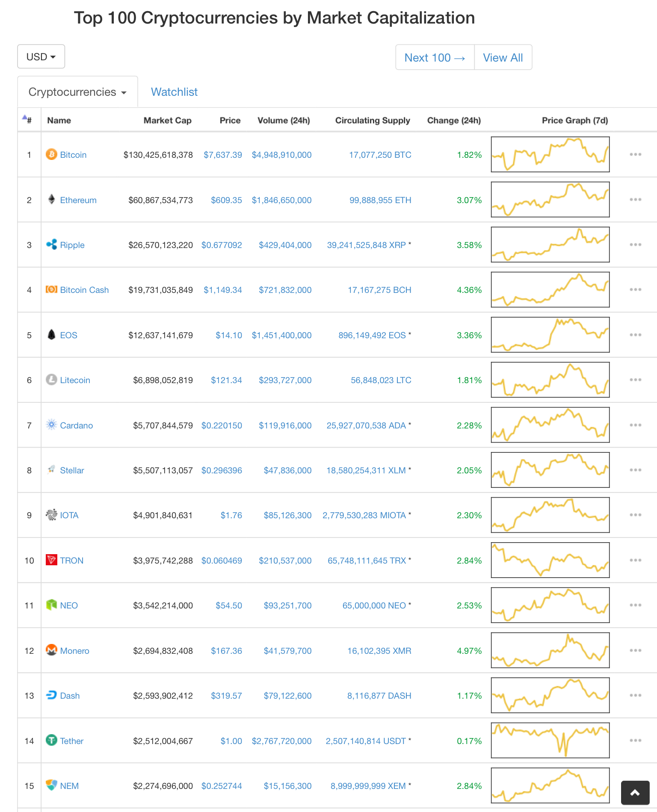
Task: Open the three-dot menu for EOS row
Action: point(636,335)
